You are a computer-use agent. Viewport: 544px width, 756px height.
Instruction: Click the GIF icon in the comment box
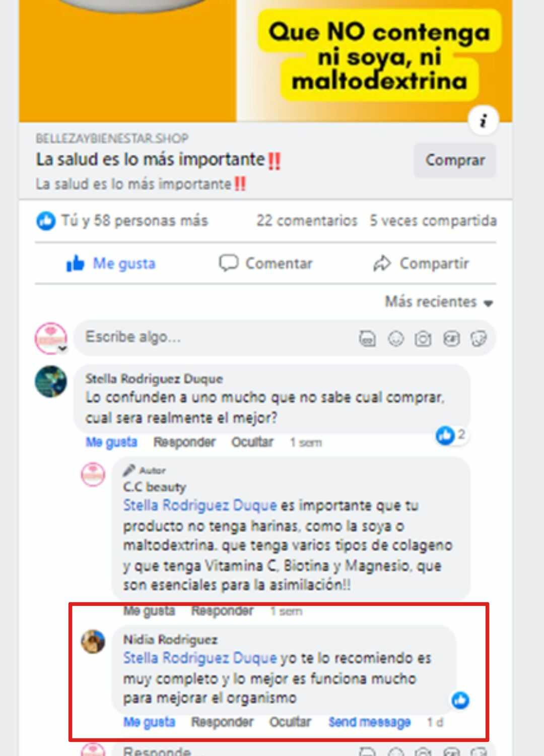pos(451,339)
